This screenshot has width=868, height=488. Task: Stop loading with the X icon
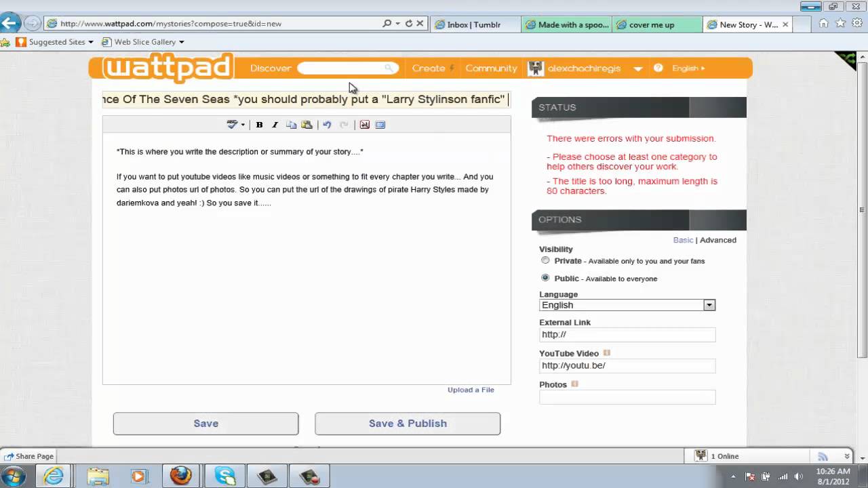tap(420, 23)
